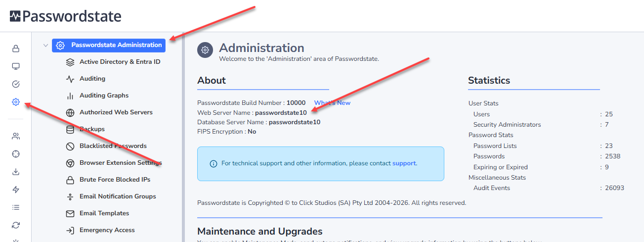Collapse the Passwordstate Administration tree chevron
The height and width of the screenshot is (242, 644).
45,45
